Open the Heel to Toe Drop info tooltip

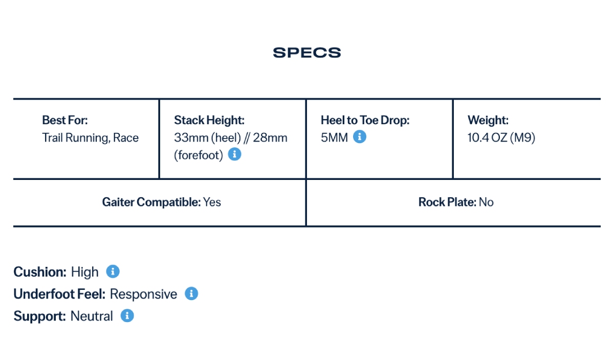tap(360, 137)
